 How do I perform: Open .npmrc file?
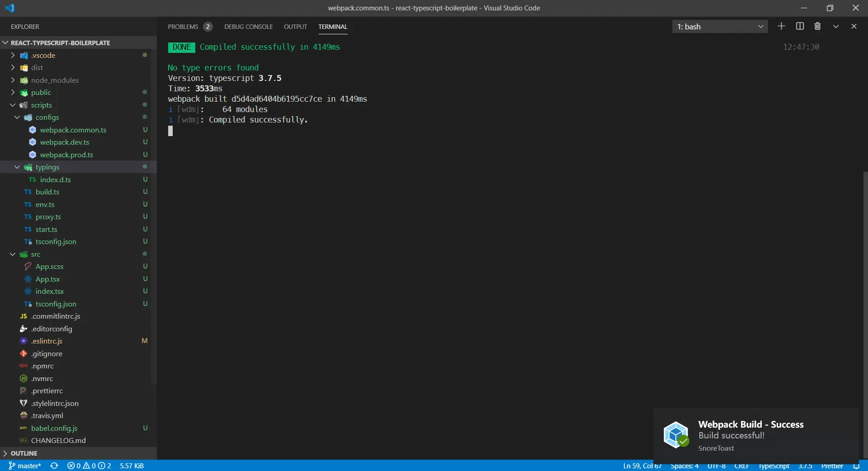[78, 366]
